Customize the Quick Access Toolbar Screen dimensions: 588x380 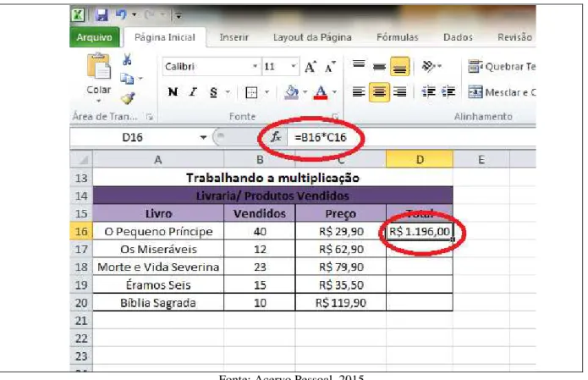pyautogui.click(x=179, y=16)
